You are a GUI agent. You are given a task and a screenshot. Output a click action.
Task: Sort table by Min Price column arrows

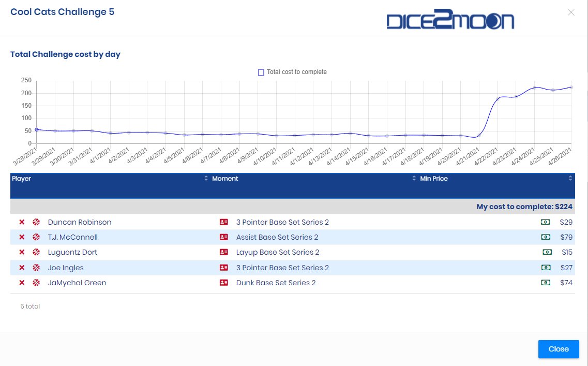[x=570, y=178]
